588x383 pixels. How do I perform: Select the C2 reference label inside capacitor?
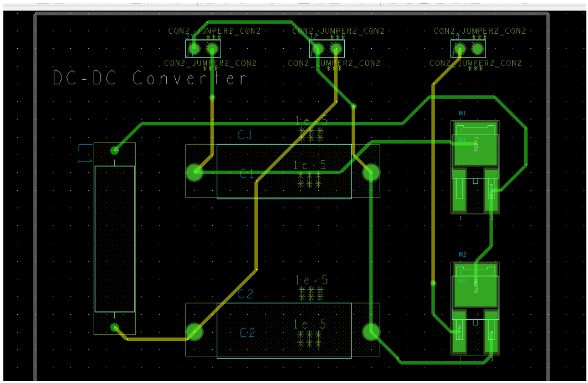[x=247, y=333]
